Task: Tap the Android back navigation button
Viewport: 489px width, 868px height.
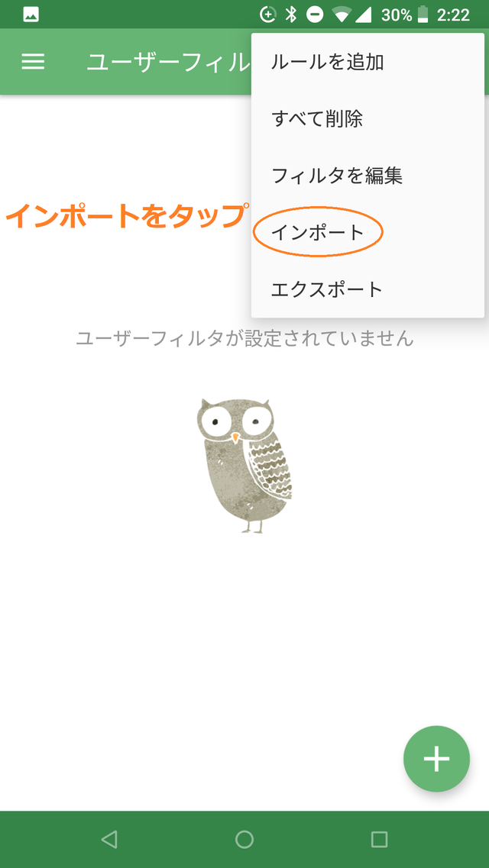Action: tap(109, 839)
